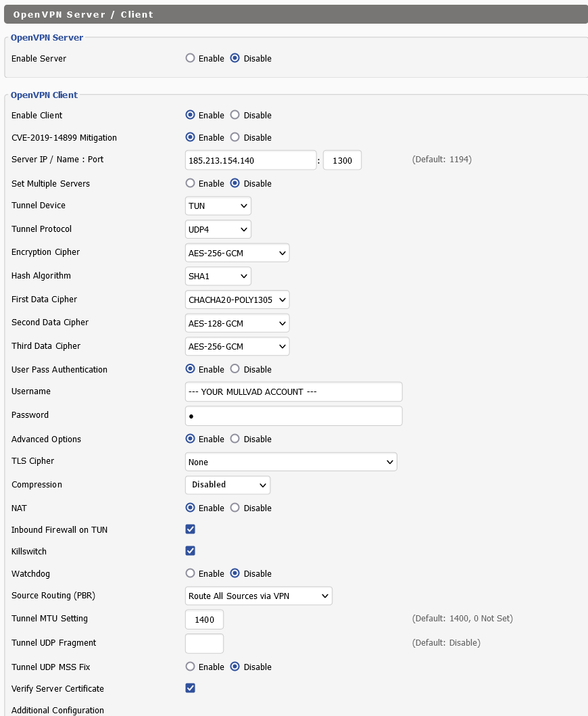Disable CVE-2019-14899 Mitigation
Viewport: 588px width, 716px height.
235,137
